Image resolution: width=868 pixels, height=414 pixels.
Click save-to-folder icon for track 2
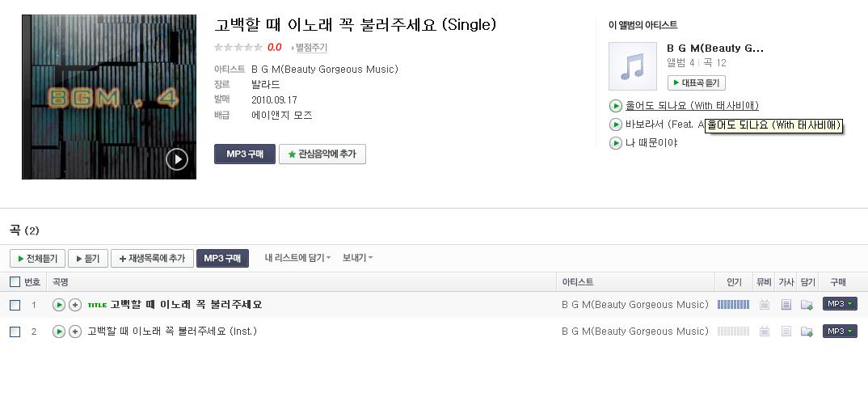point(807,332)
